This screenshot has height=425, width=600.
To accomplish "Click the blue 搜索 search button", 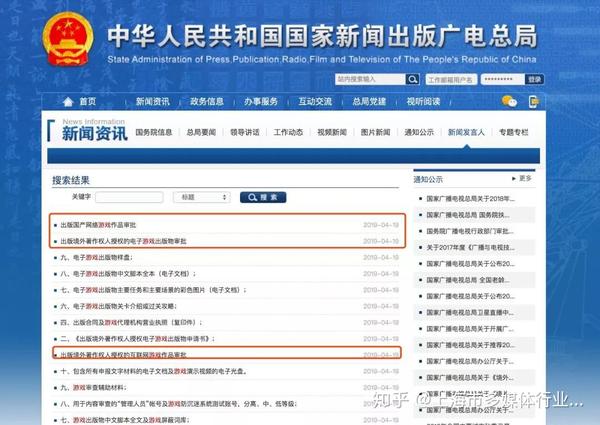I will (263, 197).
